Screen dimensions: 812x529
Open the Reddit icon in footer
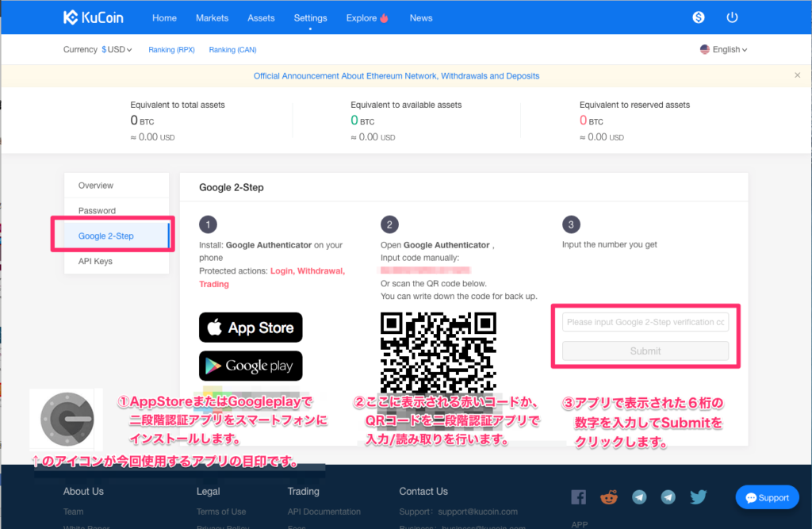[609, 497]
